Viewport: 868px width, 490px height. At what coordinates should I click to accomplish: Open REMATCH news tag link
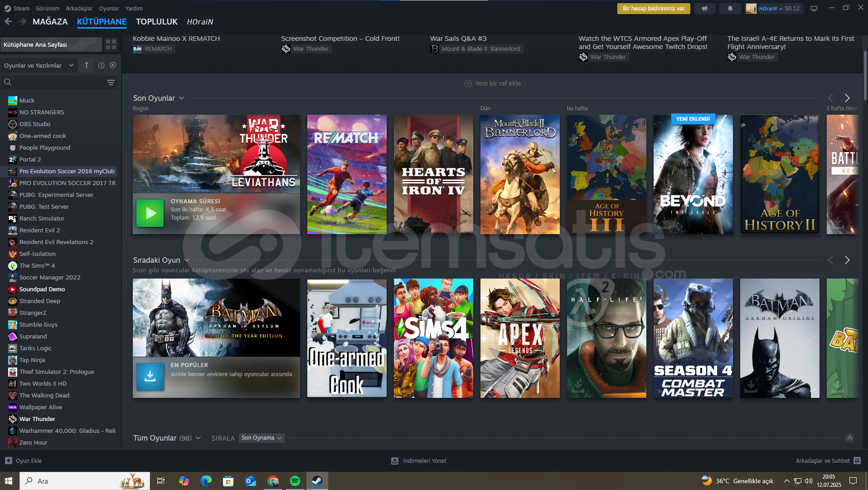click(x=154, y=49)
